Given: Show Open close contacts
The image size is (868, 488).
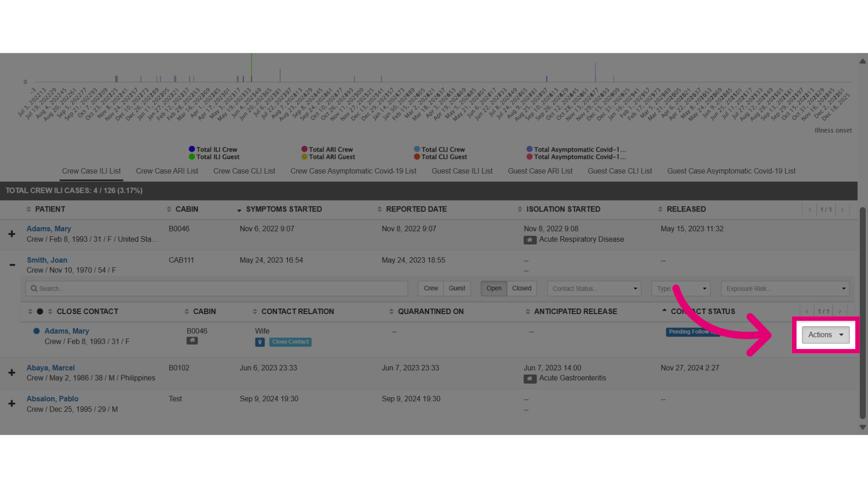Looking at the screenshot, I should 494,288.
